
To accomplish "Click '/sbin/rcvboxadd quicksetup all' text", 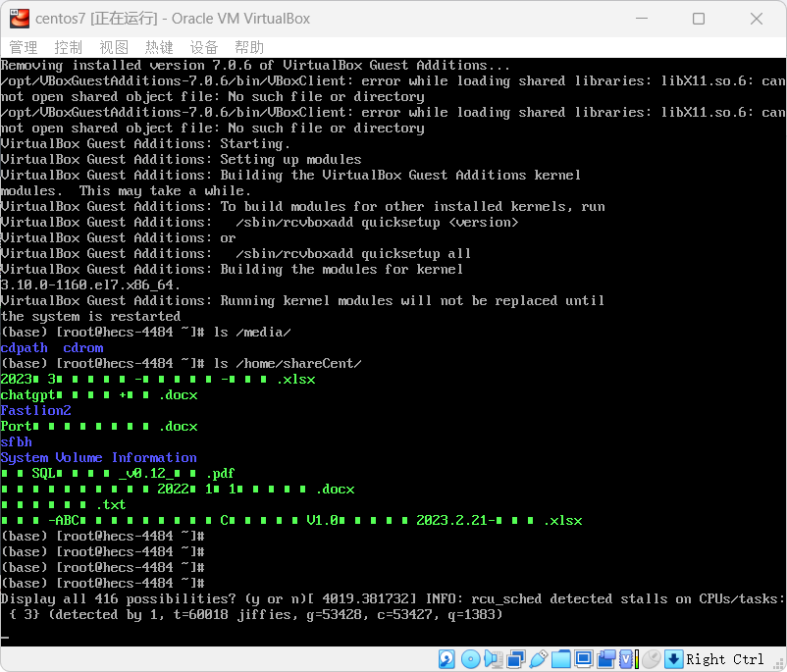I will (353, 253).
